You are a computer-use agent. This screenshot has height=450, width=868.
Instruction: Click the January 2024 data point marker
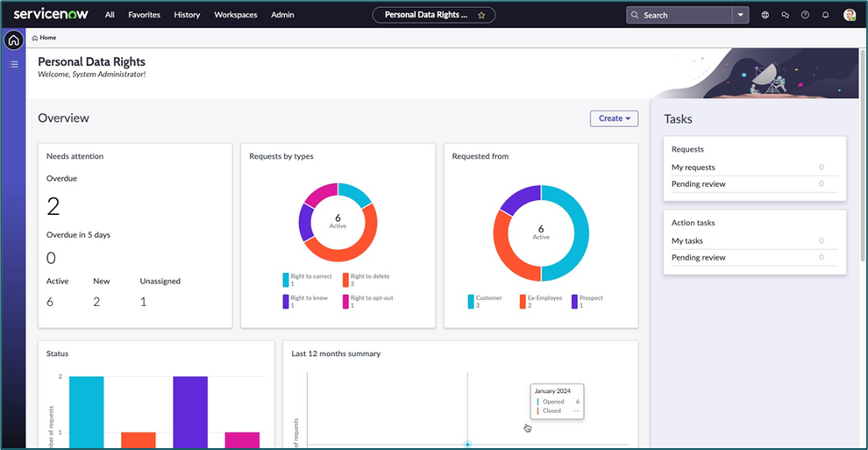point(468,444)
